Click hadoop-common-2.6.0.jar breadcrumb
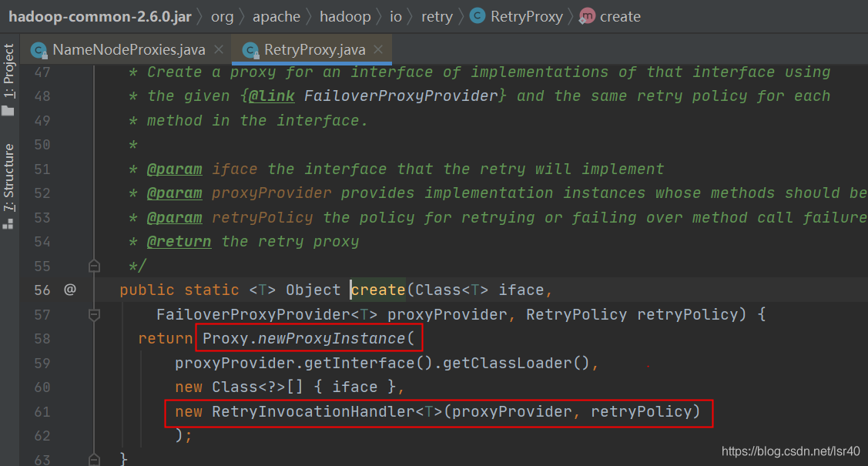 100,17
